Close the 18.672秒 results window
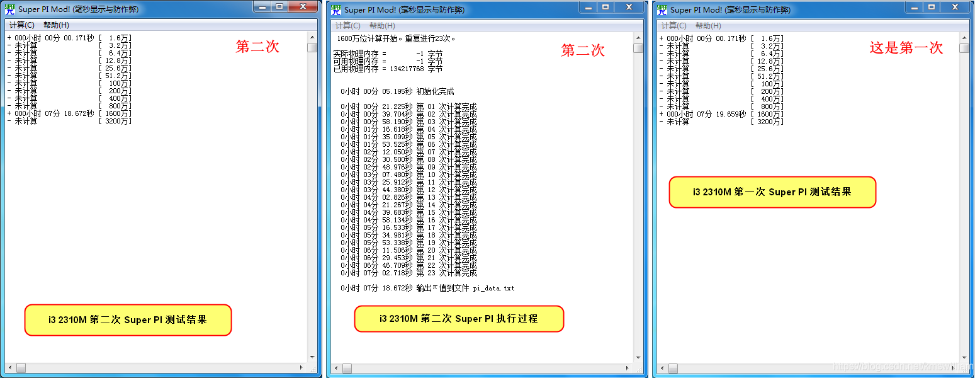 [x=303, y=6]
